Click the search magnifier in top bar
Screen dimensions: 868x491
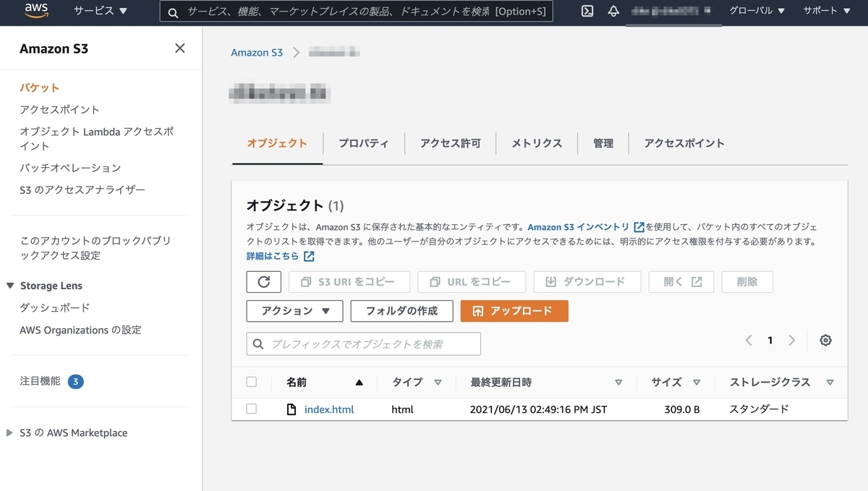pos(173,12)
